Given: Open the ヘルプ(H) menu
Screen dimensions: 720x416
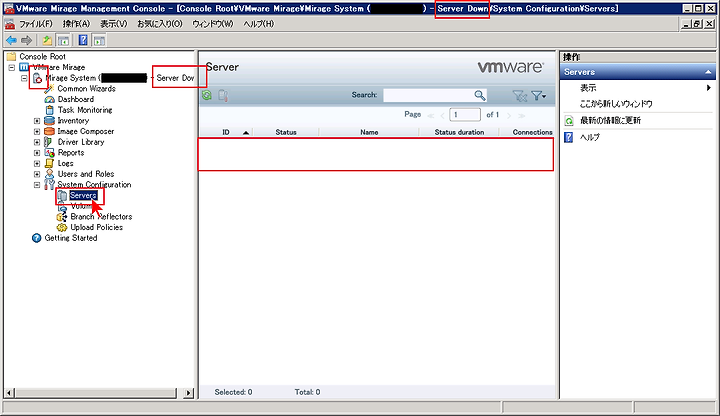Looking at the screenshot, I should coord(259,24).
